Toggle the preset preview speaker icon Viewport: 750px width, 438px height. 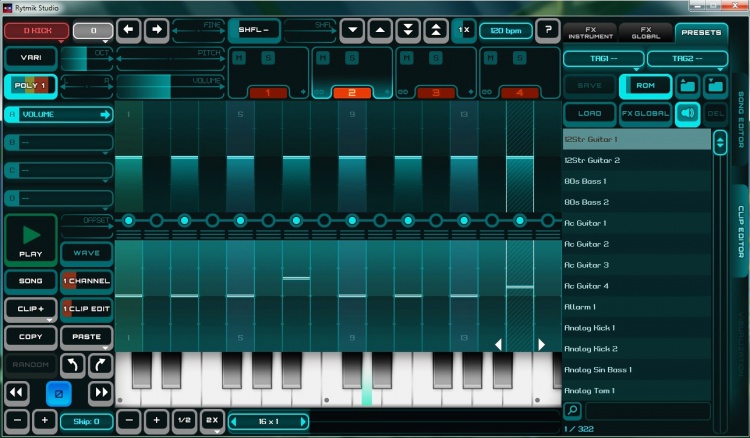point(688,113)
